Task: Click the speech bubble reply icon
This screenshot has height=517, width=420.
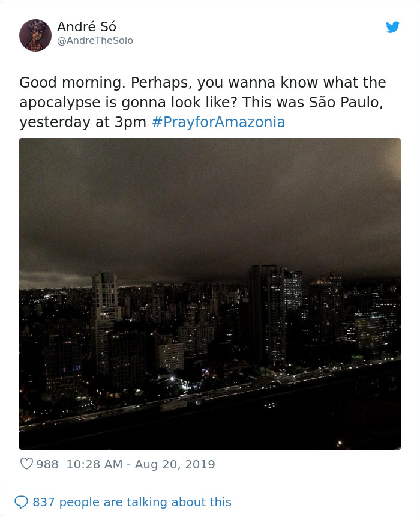Action: click(x=23, y=502)
